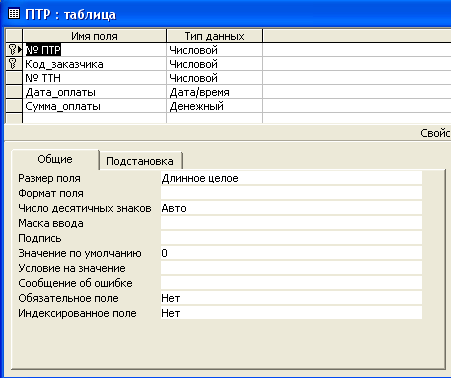Click Размер поля value Длинное целое
This screenshot has height=378, width=451.
pos(291,178)
